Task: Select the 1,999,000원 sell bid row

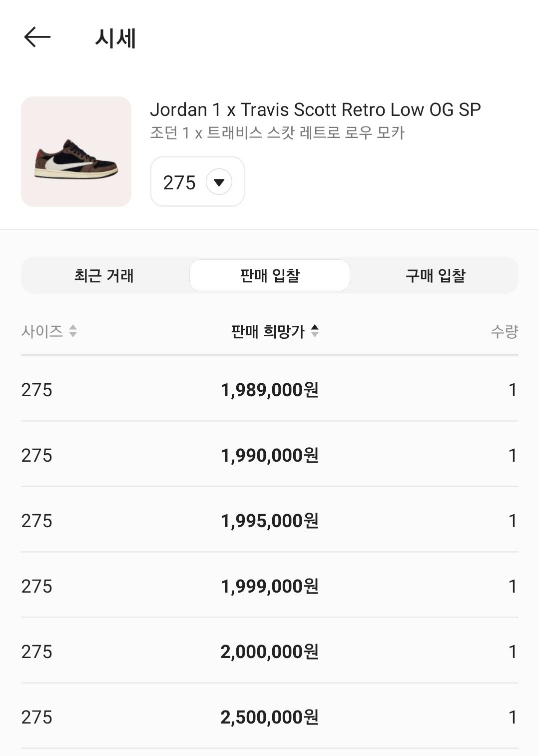Action: tap(270, 586)
